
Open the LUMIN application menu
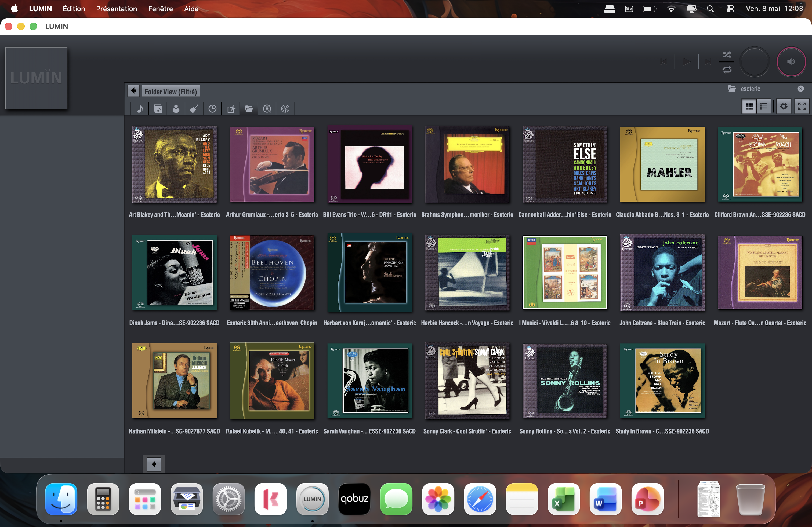coord(40,9)
